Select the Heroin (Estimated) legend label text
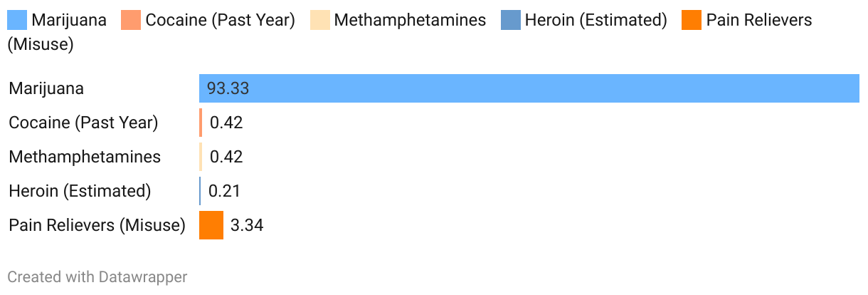 click(x=596, y=20)
